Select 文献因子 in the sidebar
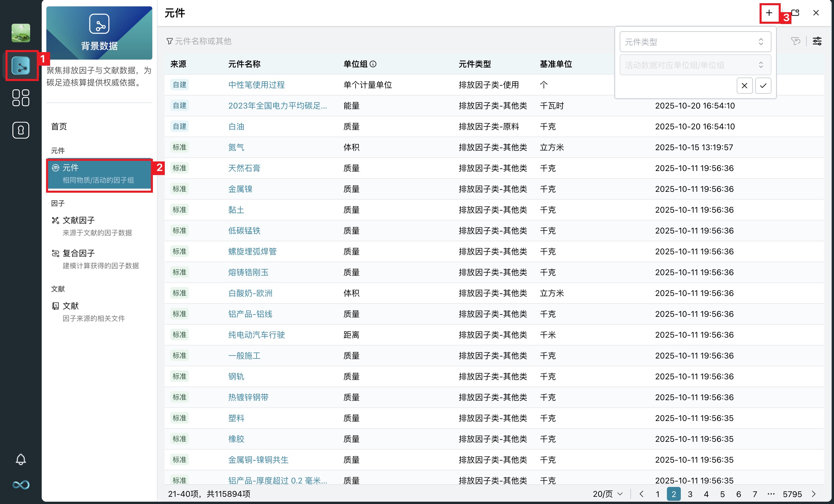This screenshot has width=834, height=504. tap(78, 220)
